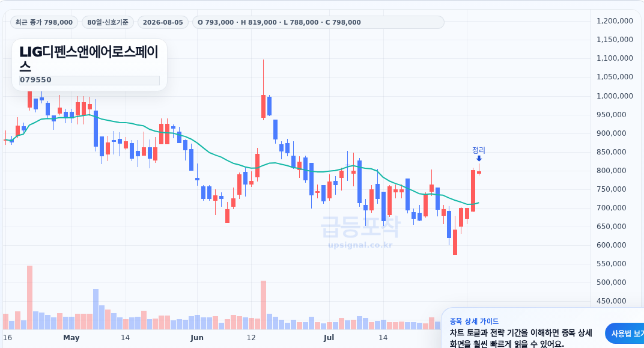
Task: Click the 종목 상세 가이드 heading
Action: pos(474,322)
